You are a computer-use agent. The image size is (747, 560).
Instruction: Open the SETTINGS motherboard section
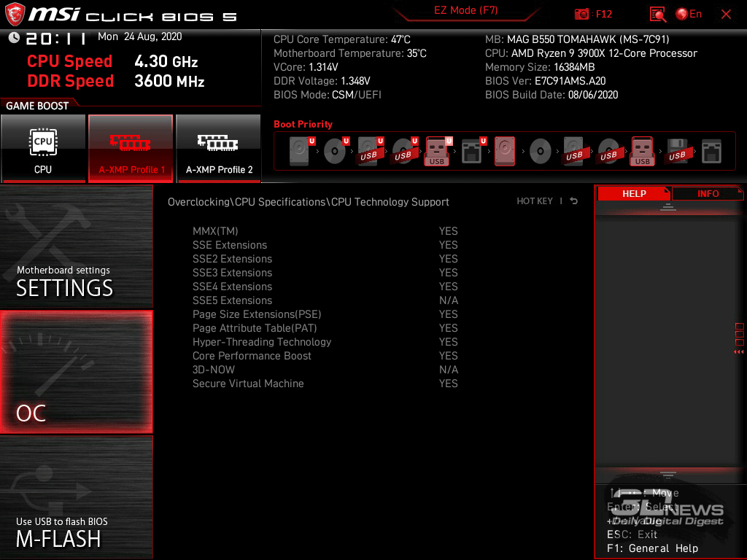pyautogui.click(x=76, y=246)
